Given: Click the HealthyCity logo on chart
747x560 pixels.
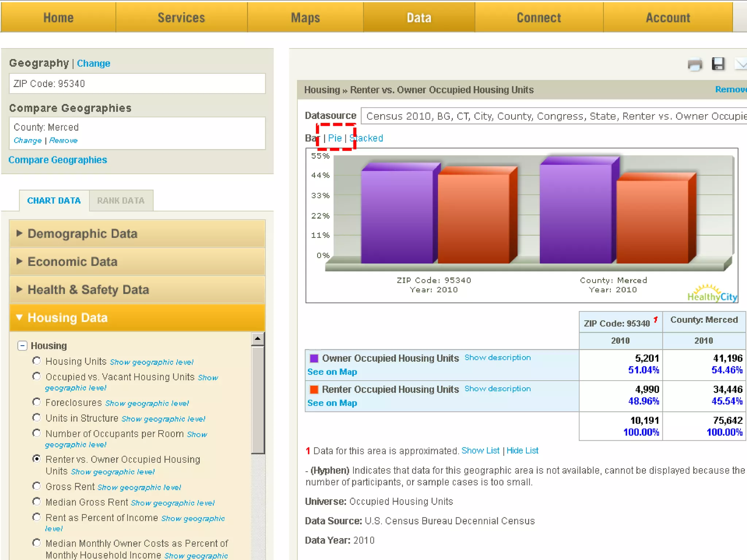Looking at the screenshot, I should click(712, 294).
